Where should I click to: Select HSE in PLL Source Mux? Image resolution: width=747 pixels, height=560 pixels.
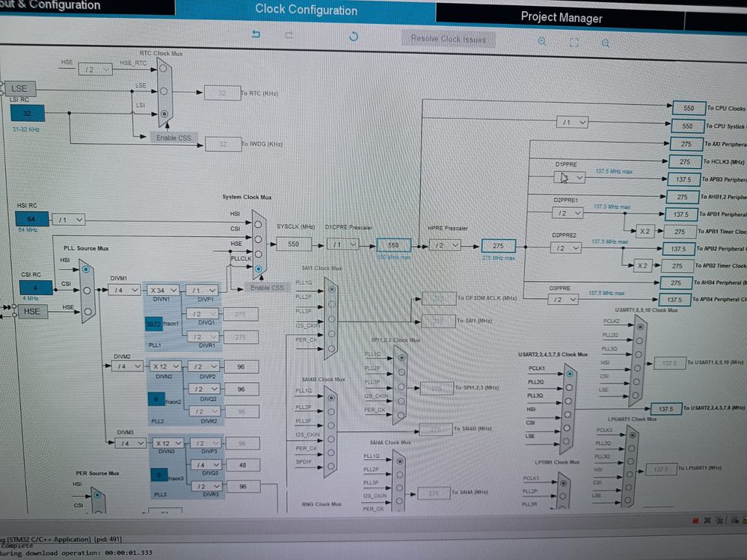coord(87,312)
